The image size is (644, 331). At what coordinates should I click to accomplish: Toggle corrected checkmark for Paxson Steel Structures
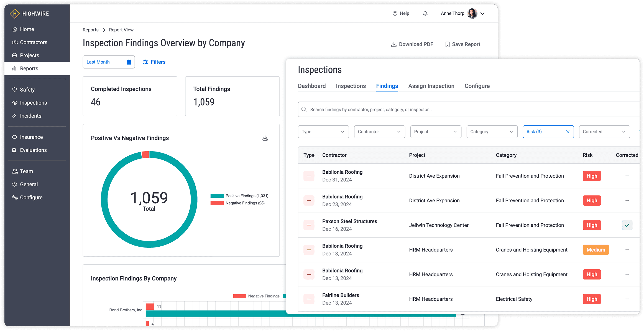pyautogui.click(x=627, y=225)
